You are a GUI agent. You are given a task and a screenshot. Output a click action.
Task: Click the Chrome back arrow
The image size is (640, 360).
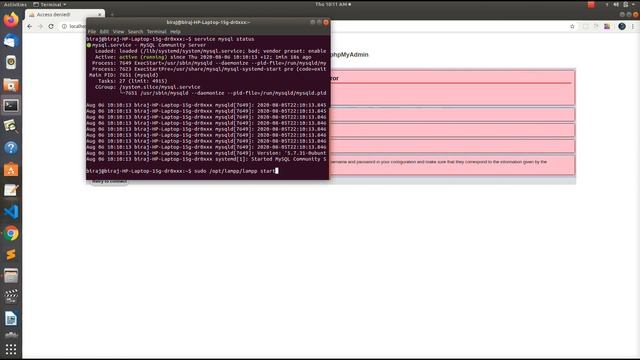pyautogui.click(x=29, y=26)
